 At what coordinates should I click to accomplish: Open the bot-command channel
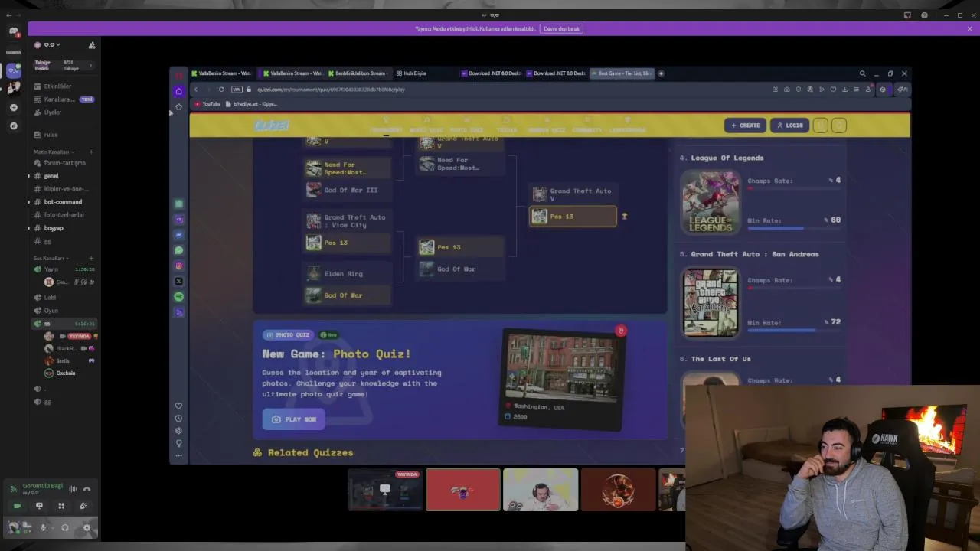(x=63, y=202)
